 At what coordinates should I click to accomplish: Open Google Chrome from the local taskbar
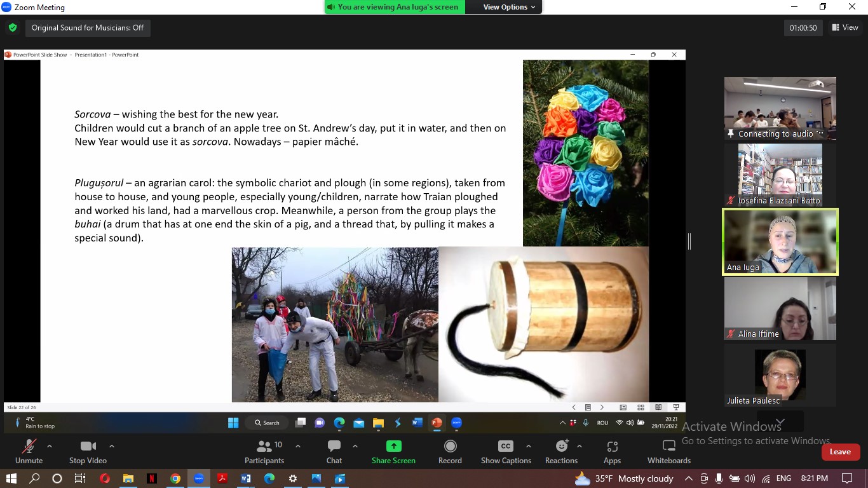click(175, 478)
